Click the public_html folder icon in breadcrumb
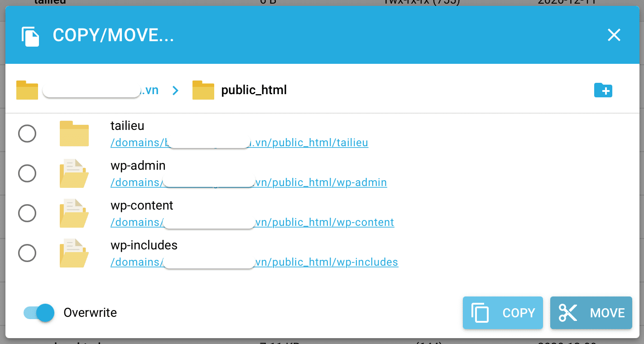This screenshot has width=644, height=344. 203,90
